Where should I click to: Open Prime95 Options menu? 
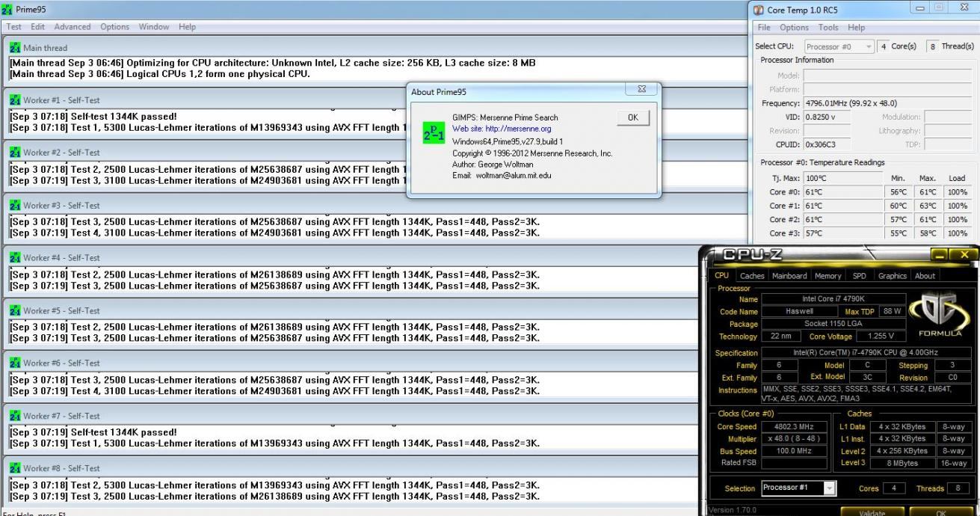click(x=114, y=27)
